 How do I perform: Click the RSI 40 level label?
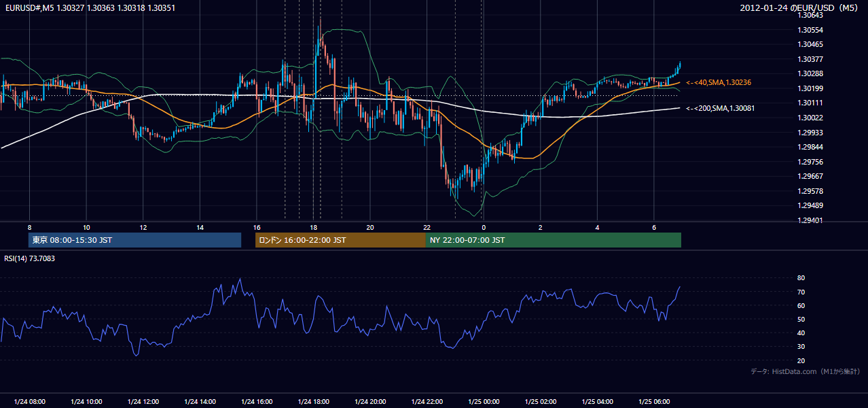801,333
